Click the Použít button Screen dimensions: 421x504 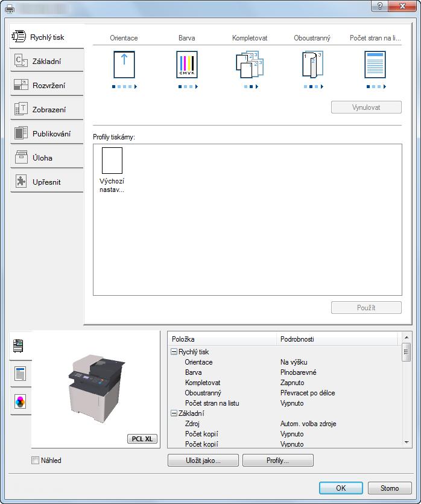tap(366, 308)
